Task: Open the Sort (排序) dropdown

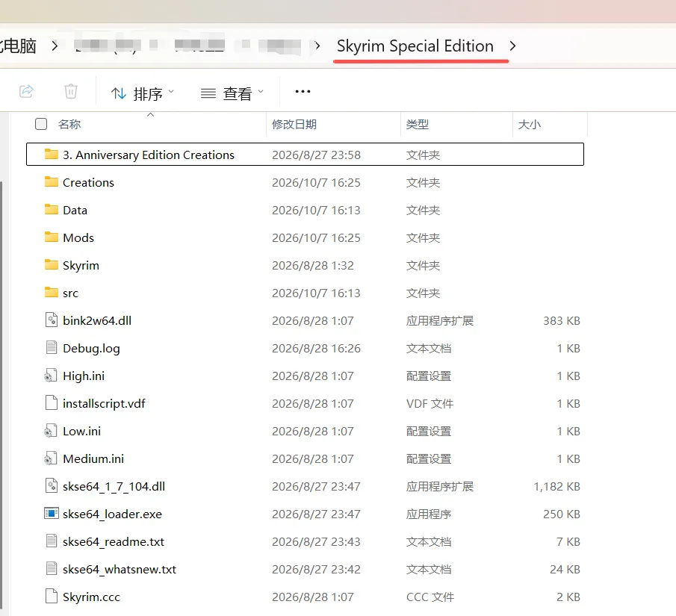Action: tap(143, 93)
